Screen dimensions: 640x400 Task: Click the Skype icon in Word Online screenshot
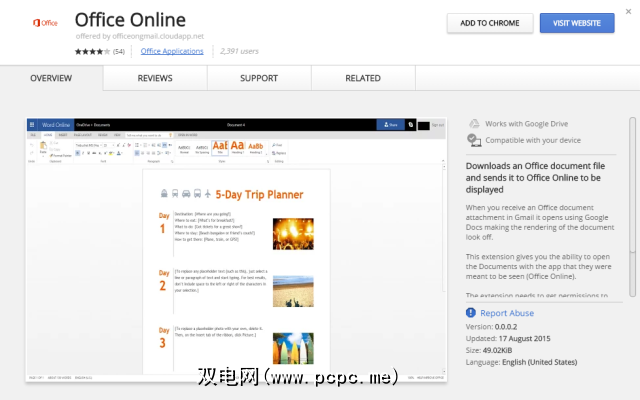pos(411,124)
